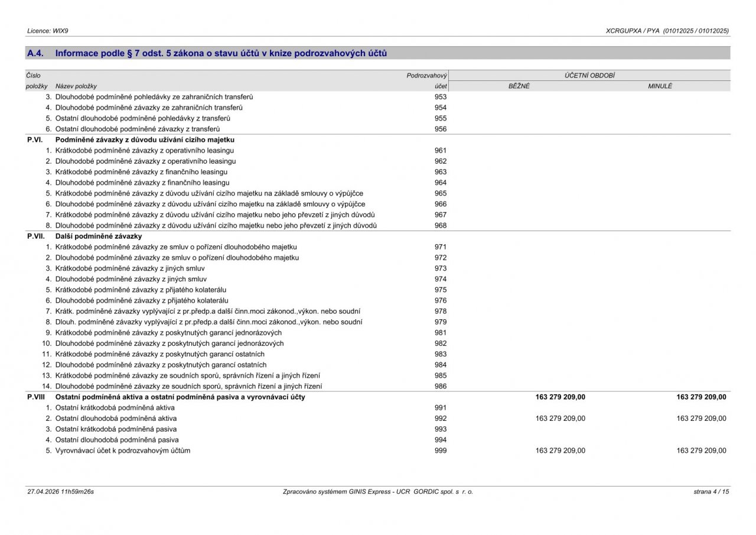This screenshot has height=535, width=756.
Task: Select the MINULÉ column header
Action: (660, 86)
